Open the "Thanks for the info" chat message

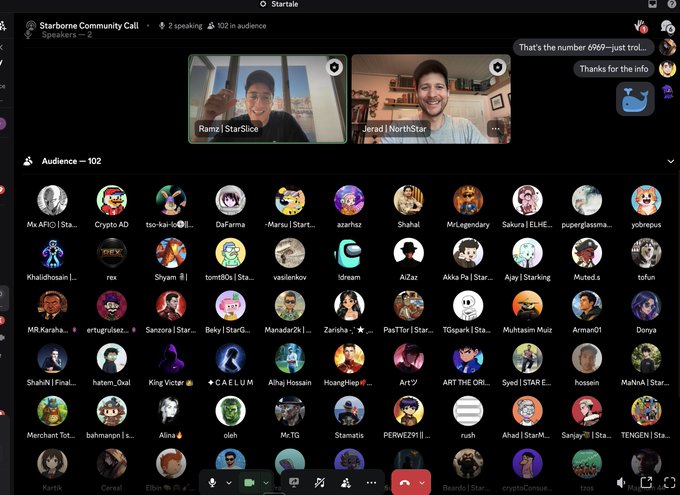click(x=614, y=69)
